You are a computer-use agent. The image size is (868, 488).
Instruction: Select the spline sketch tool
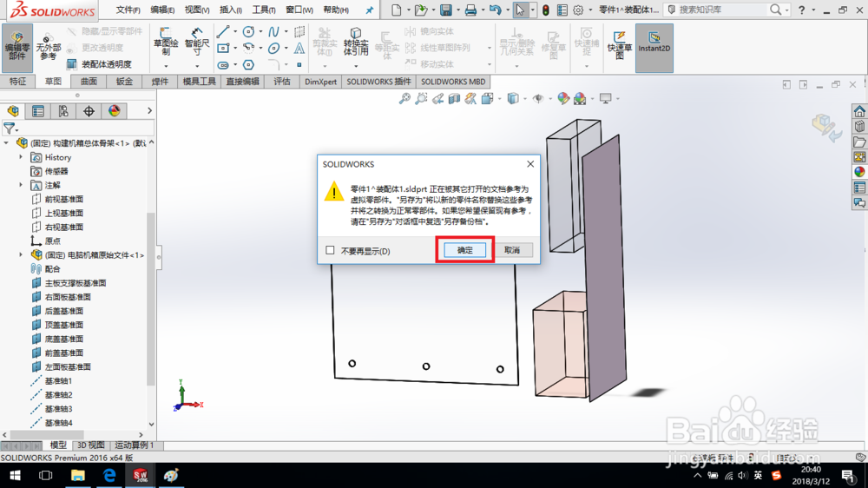coord(273,32)
